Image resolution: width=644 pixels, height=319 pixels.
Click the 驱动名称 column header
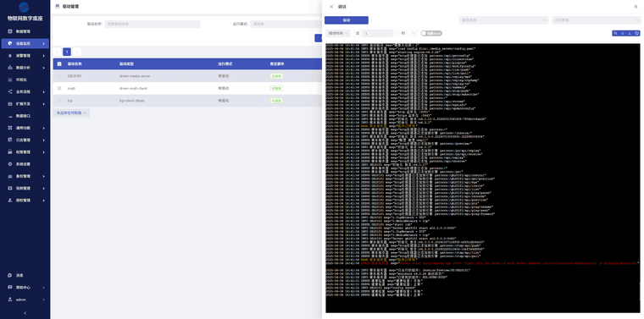75,64
